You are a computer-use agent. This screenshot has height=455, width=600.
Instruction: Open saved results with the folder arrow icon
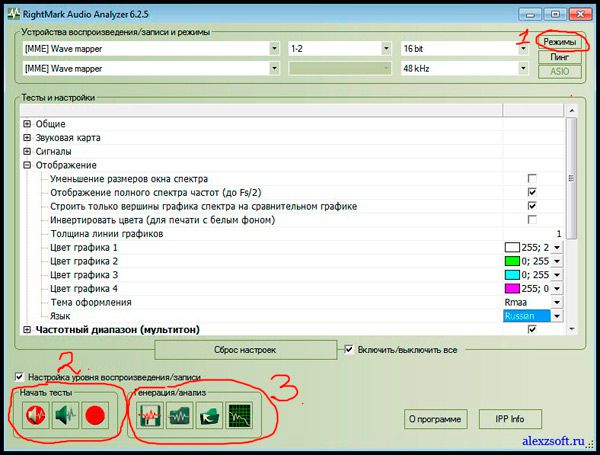pos(209,415)
